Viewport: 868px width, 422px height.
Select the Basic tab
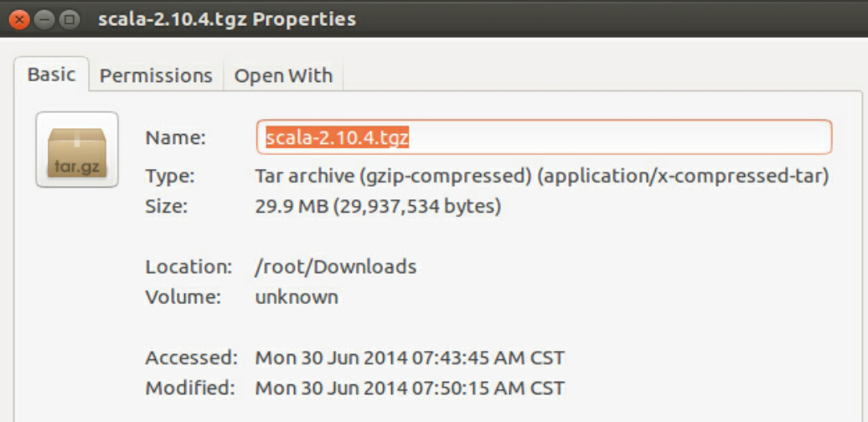(51, 74)
